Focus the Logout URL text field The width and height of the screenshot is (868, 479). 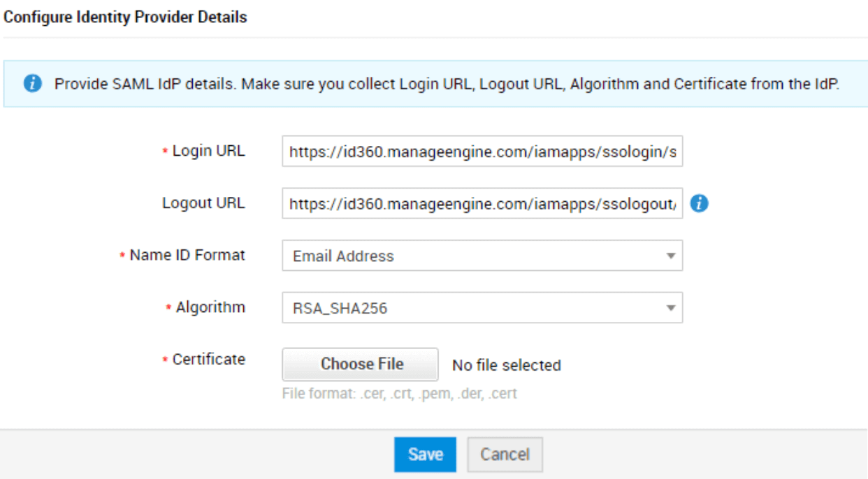pos(482,204)
